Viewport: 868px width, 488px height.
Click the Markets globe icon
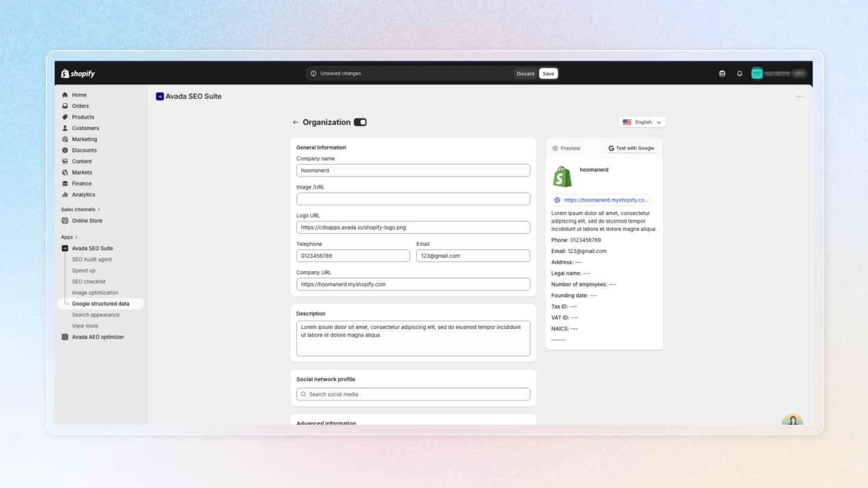pos(65,172)
